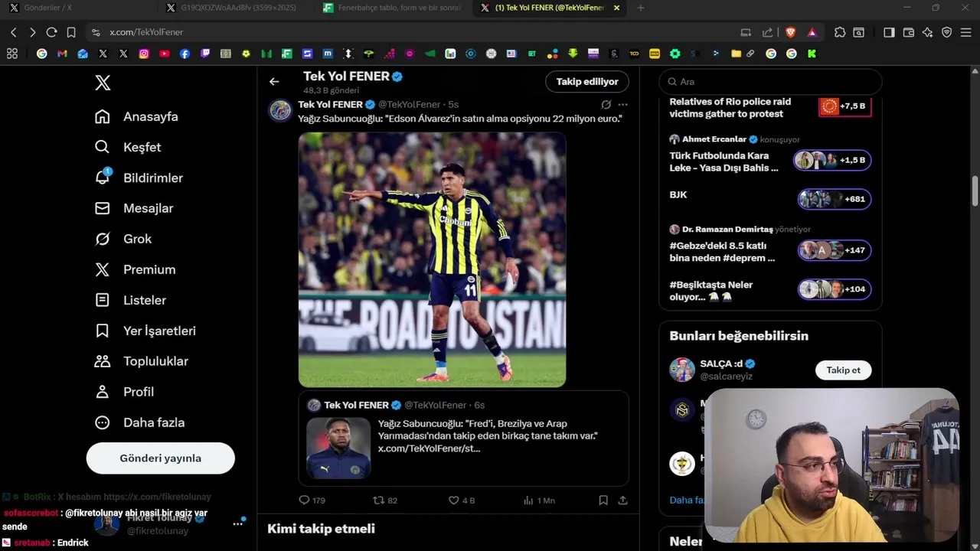The image size is (980, 551).
Task: Open Grok from the sidebar
Action: [123, 239]
